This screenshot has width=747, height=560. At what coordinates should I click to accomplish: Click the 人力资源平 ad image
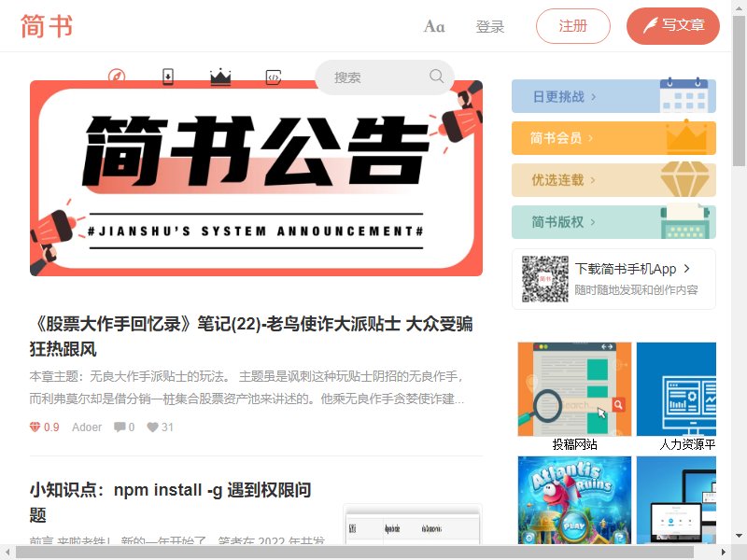pyautogui.click(x=676, y=389)
